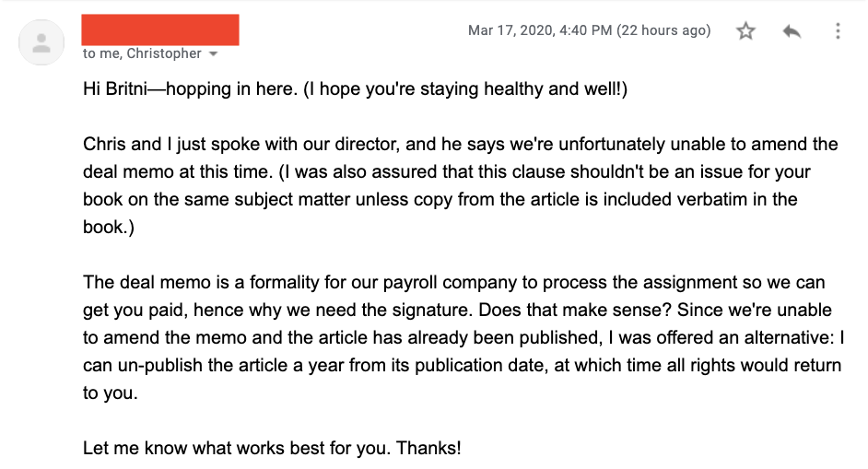
Task: Expand recipient details arrow beside Christopher
Action: point(214,53)
